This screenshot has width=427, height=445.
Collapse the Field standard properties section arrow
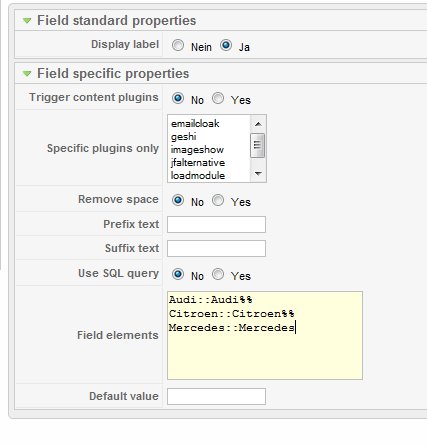(x=27, y=21)
